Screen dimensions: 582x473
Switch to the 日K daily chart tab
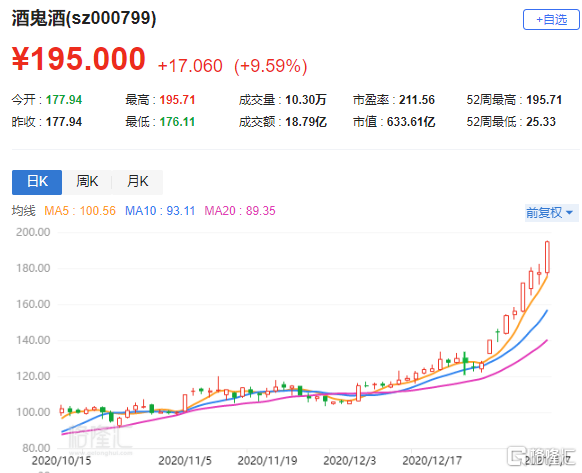tap(37, 182)
